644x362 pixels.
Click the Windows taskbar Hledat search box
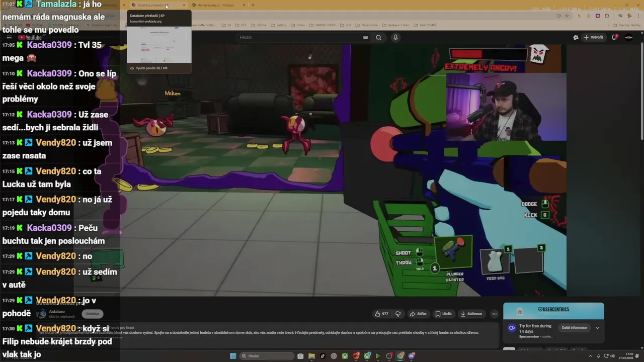267,356
